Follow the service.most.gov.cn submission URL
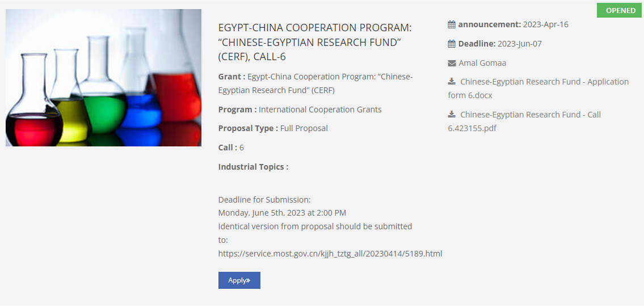Viewport: 644px width, 307px height. tap(330, 254)
